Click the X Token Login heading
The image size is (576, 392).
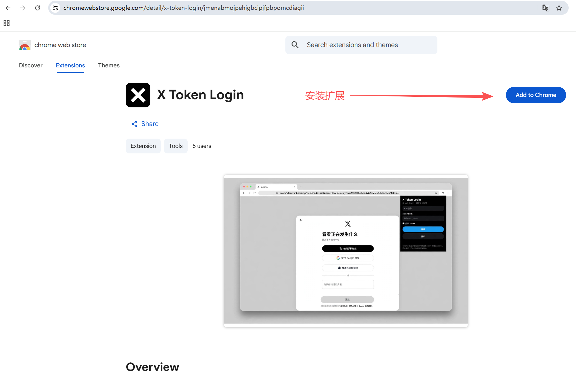tap(200, 95)
